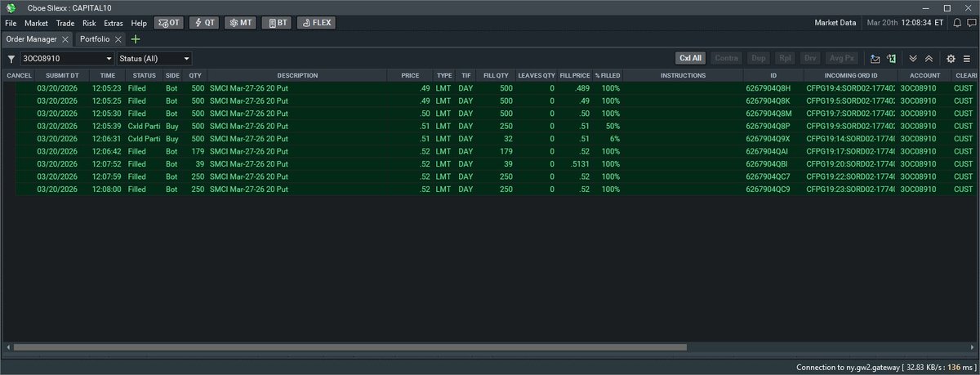This screenshot has width=980, height=375.
Task: Sort by the TIME column header
Action: click(108, 76)
